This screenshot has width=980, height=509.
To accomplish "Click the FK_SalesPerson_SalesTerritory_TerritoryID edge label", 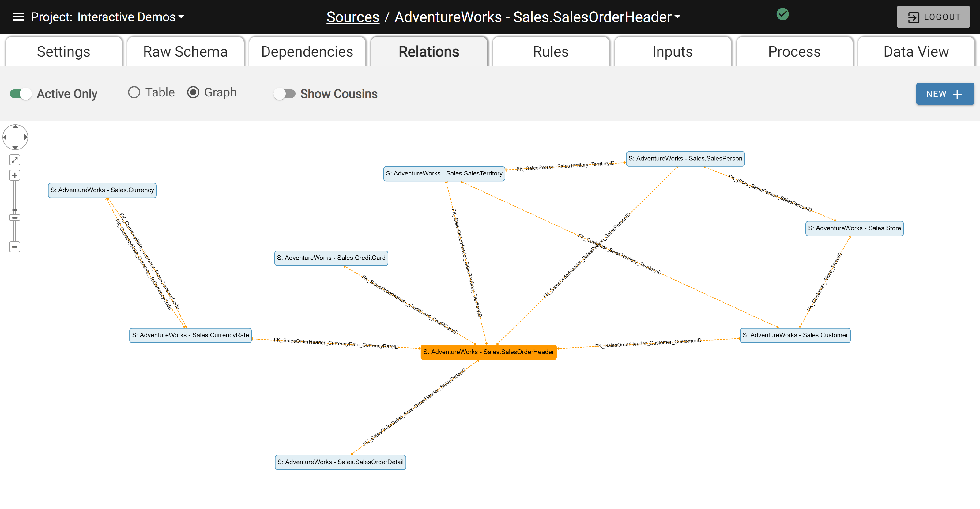I will click(565, 166).
